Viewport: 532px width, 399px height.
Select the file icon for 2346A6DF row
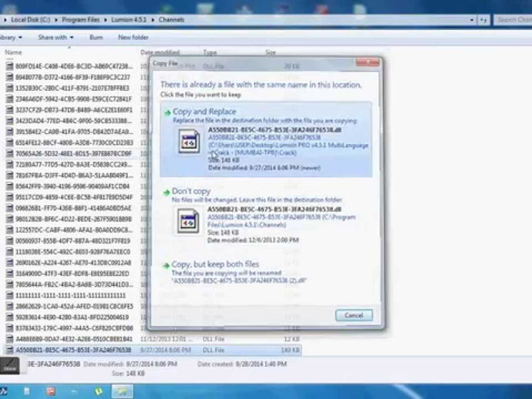[x=10, y=99]
